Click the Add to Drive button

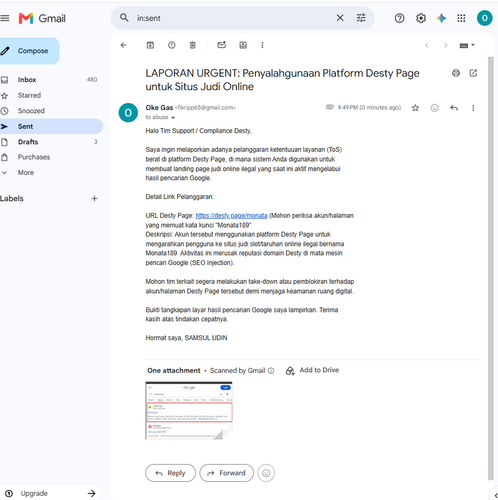[x=312, y=370]
